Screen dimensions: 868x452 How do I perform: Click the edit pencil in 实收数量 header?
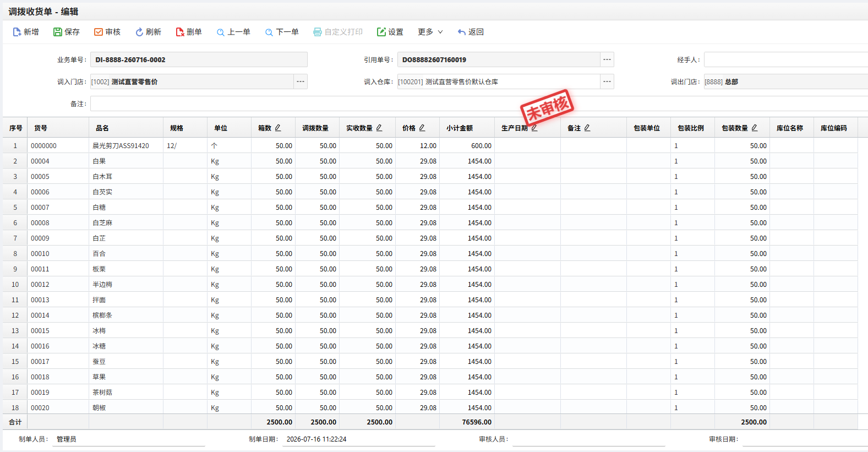(x=379, y=128)
